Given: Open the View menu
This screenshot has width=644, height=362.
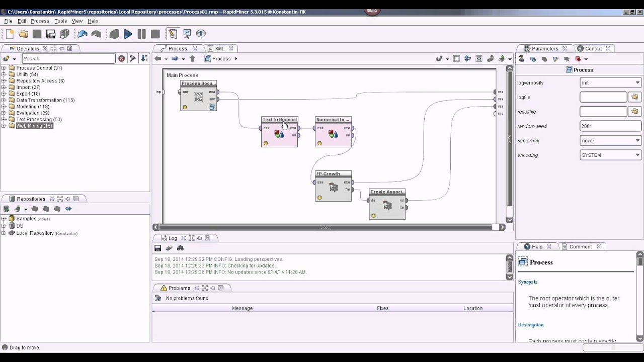Looking at the screenshot, I should [x=77, y=21].
